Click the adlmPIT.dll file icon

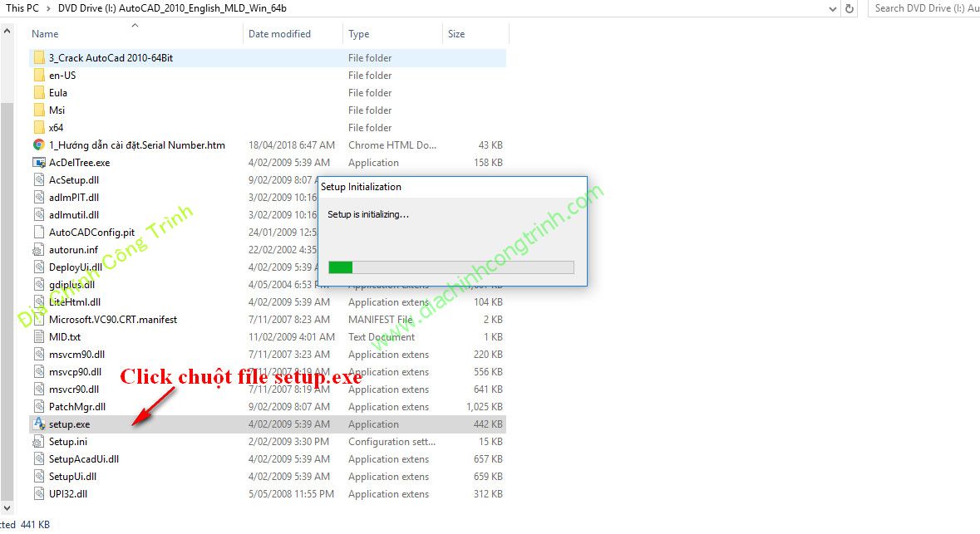click(39, 198)
